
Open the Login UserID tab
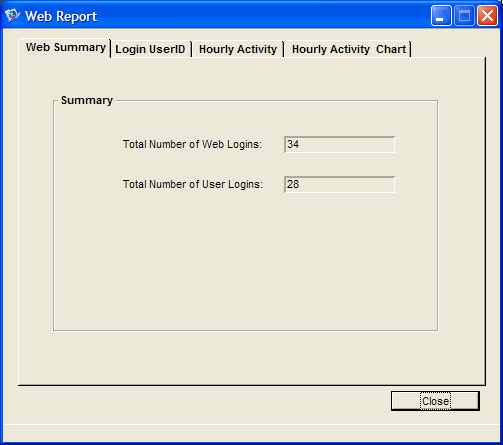click(x=150, y=49)
